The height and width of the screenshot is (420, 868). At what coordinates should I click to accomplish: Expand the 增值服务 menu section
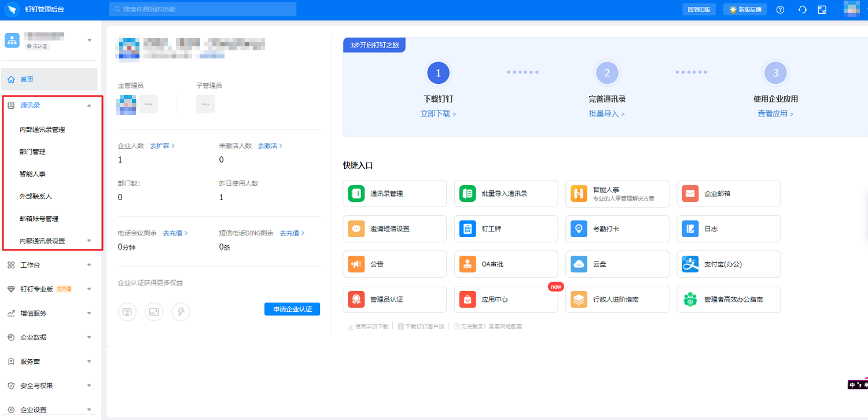(89, 313)
